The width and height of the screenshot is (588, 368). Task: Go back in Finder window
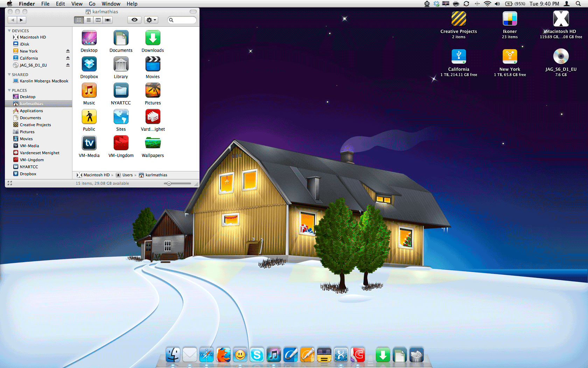pos(12,20)
